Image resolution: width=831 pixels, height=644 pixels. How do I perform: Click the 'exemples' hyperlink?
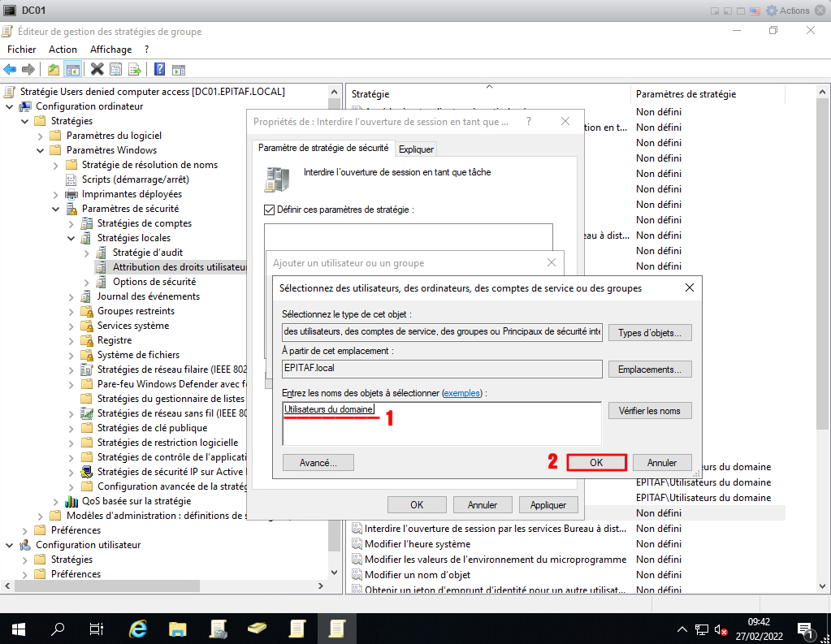461,393
